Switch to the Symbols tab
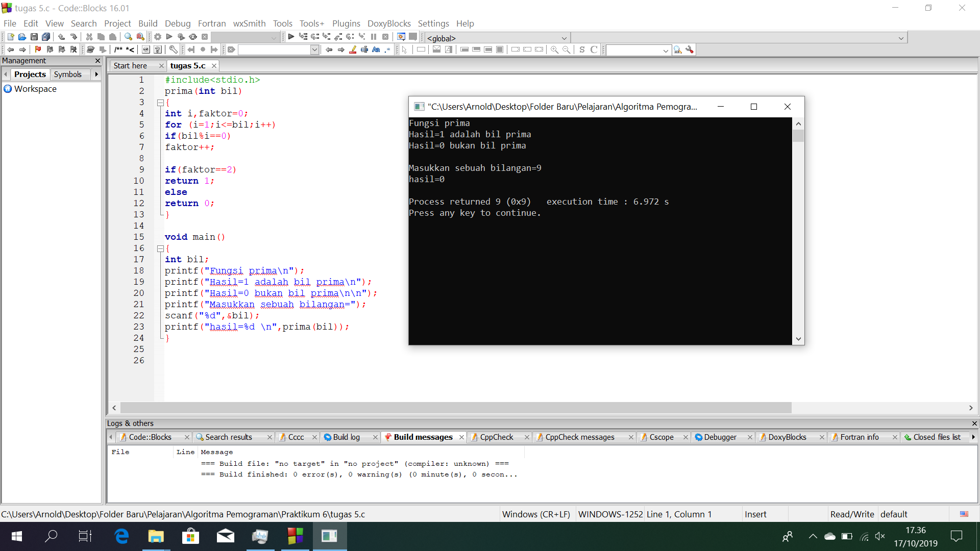 point(68,74)
